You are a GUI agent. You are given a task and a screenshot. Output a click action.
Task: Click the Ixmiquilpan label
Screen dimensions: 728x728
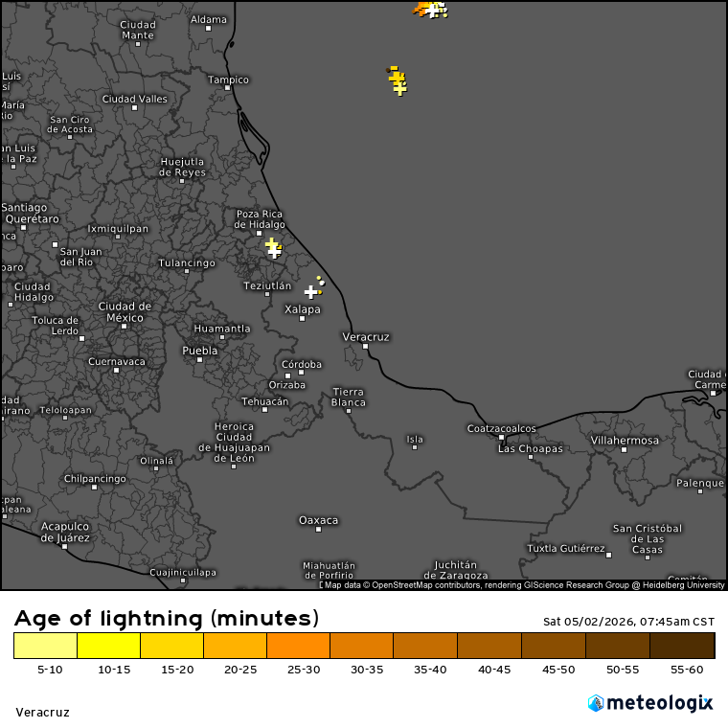coord(118,229)
